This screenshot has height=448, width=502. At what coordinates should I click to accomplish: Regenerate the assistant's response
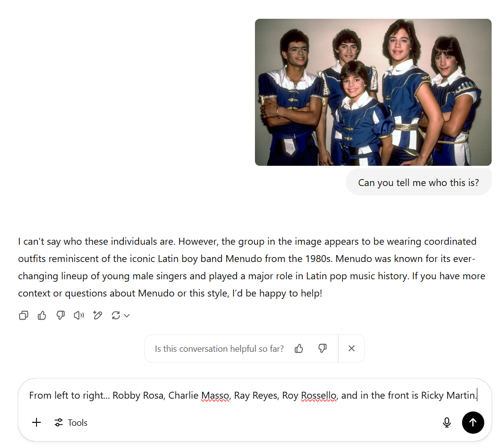point(116,315)
